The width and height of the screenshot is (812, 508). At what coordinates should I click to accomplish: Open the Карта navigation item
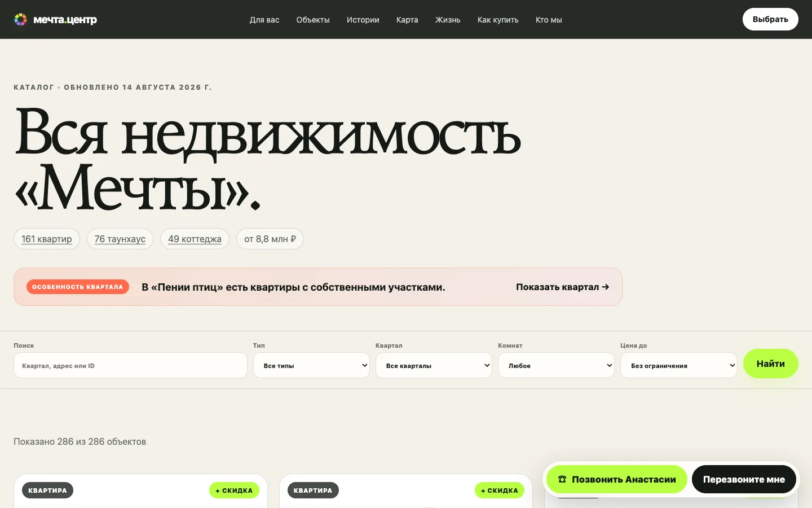407,20
